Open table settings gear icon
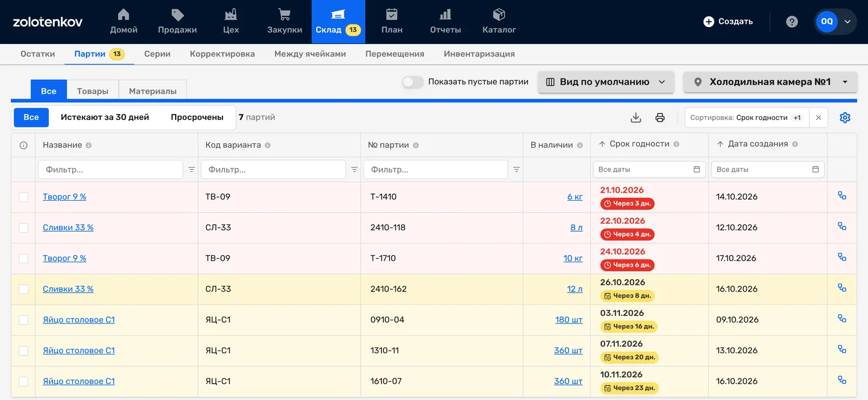Image resolution: width=868 pixels, height=400 pixels. 845,118
